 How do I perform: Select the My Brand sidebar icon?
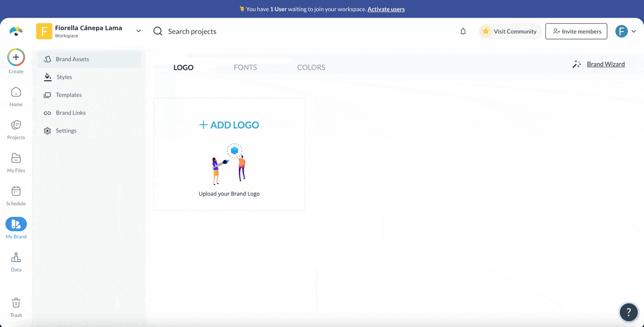point(16,225)
